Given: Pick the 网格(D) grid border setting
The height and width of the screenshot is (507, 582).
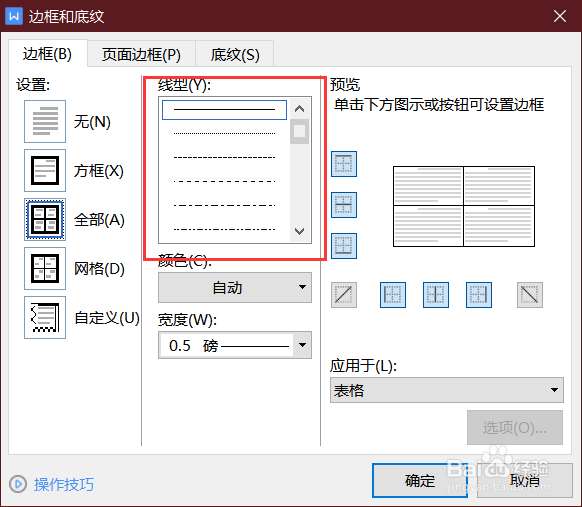Looking at the screenshot, I should click(x=45, y=268).
